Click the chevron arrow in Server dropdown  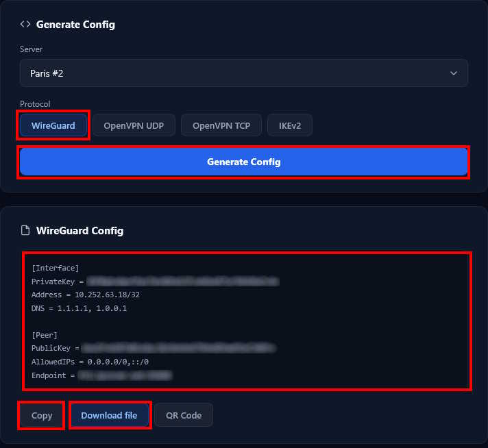[x=454, y=73]
